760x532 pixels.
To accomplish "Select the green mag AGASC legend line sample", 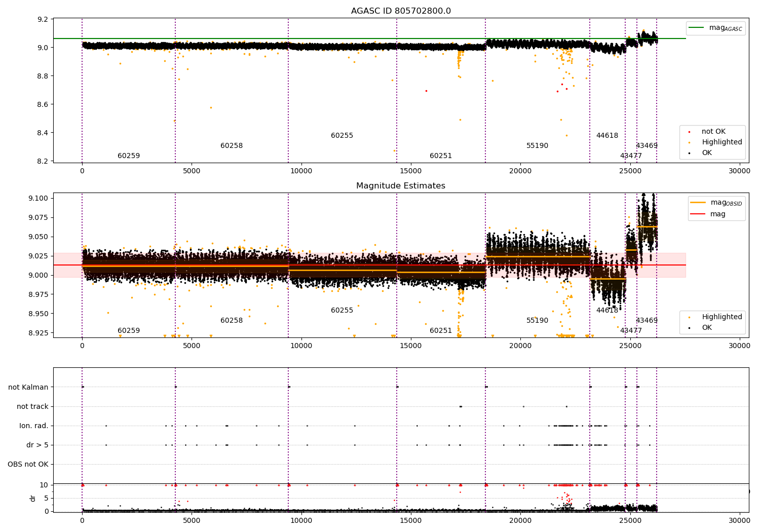I will click(x=697, y=28).
